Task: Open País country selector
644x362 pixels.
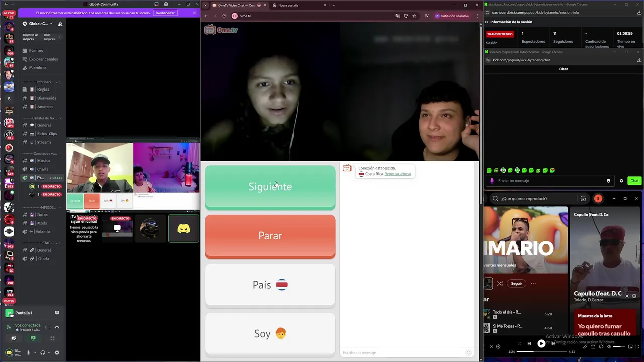Action: [270, 285]
